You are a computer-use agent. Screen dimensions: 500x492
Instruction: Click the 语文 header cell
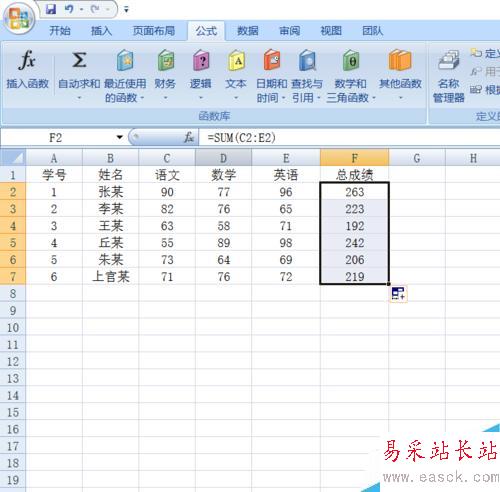click(167, 175)
